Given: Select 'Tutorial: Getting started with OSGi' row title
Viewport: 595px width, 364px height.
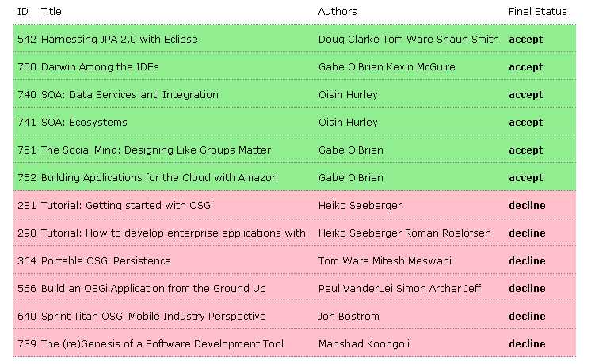Looking at the screenshot, I should [128, 205].
